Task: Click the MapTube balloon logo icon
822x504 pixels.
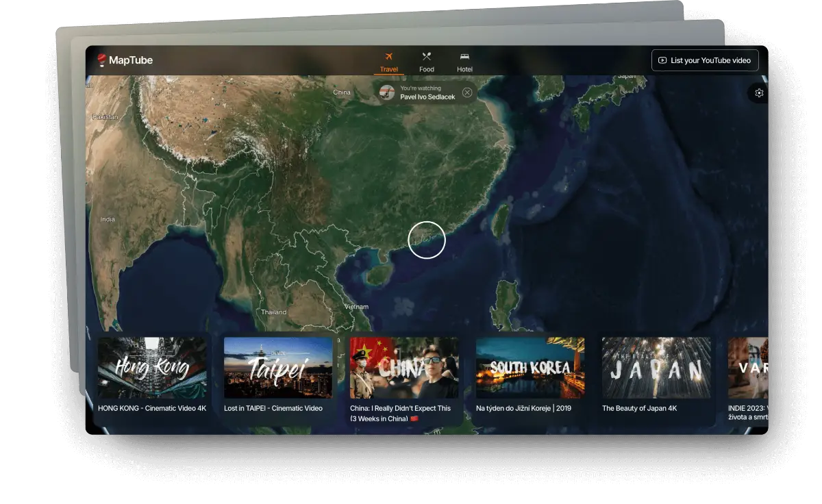Action: 101,60
